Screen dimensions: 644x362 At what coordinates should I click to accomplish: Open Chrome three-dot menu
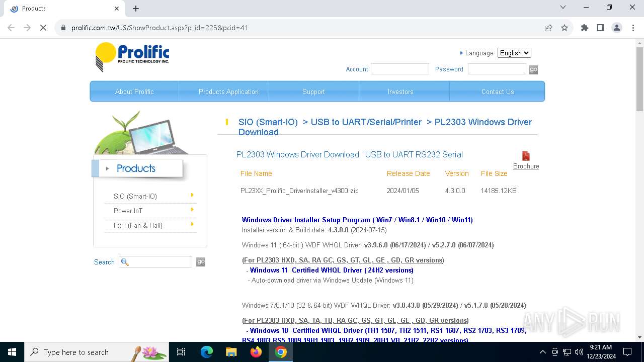click(x=633, y=28)
